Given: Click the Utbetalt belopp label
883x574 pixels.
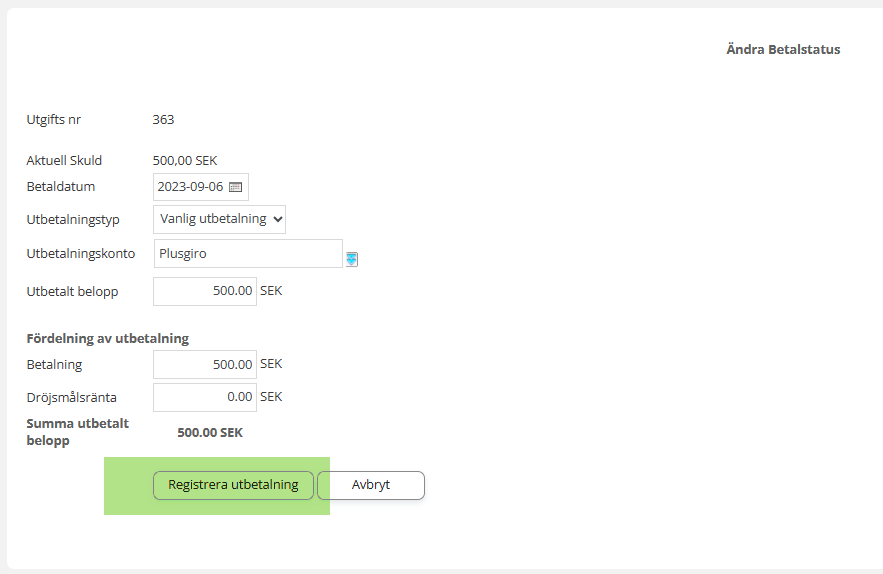Looking at the screenshot, I should pyautogui.click(x=73, y=292).
